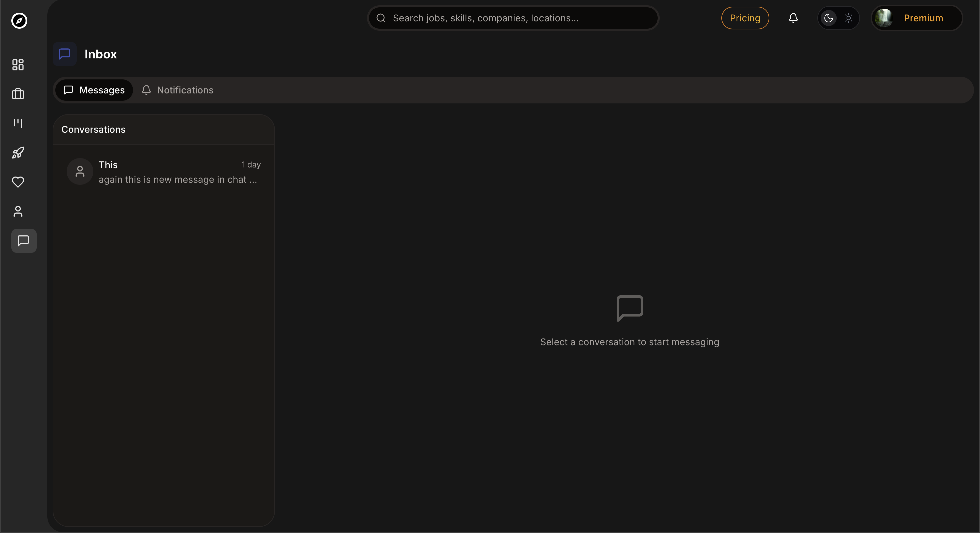Open the Premium account menu
980x533 pixels.
click(923, 18)
